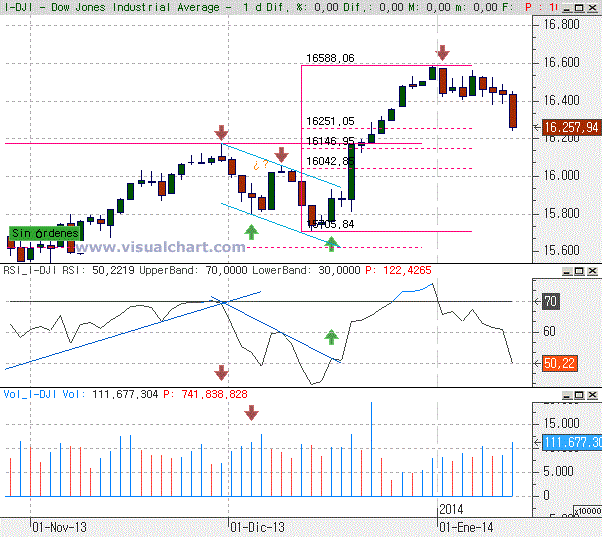
Task: Click the 16251,05 retracement label
Action: pos(330,121)
